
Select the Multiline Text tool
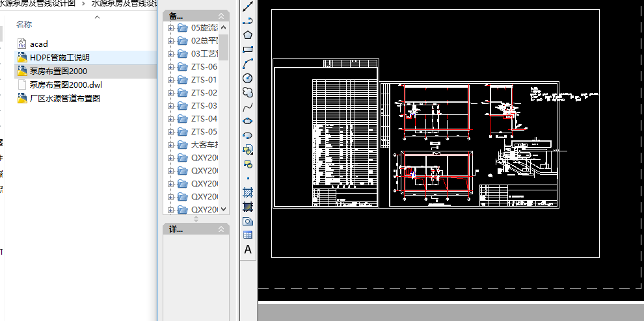(248, 249)
